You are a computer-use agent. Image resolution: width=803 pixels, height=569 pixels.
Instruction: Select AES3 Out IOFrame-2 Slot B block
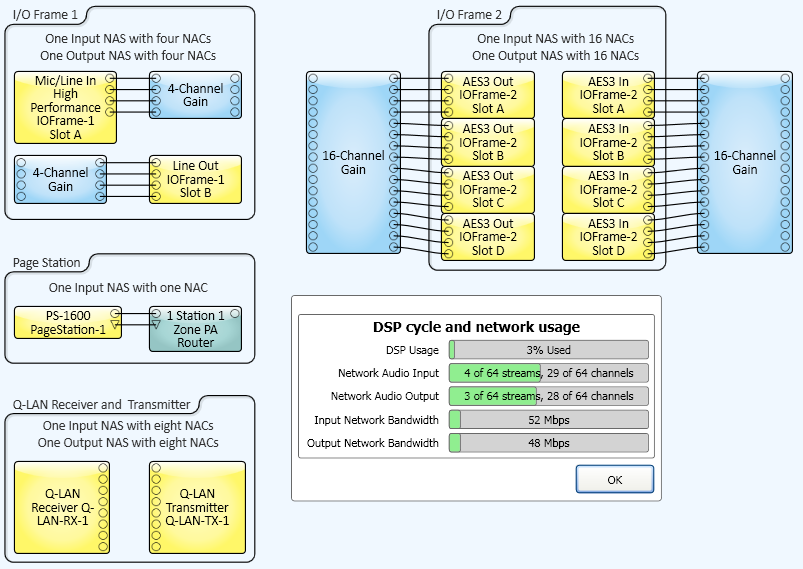click(x=488, y=142)
